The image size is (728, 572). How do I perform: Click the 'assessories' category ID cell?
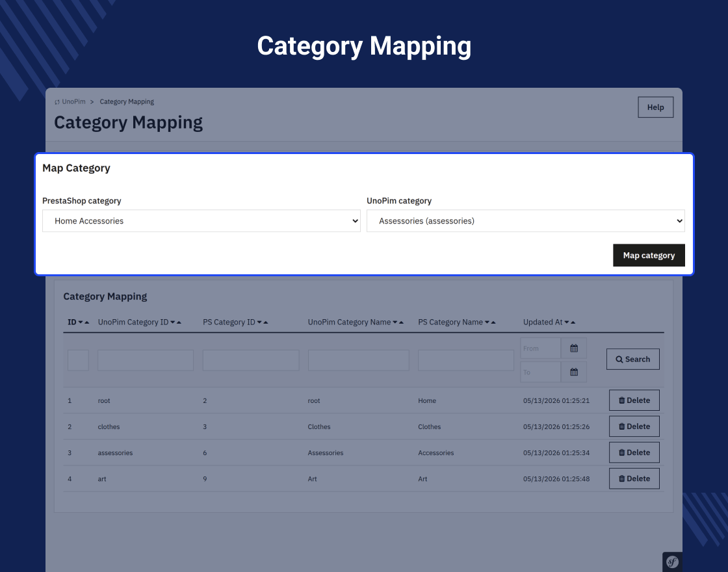point(115,452)
